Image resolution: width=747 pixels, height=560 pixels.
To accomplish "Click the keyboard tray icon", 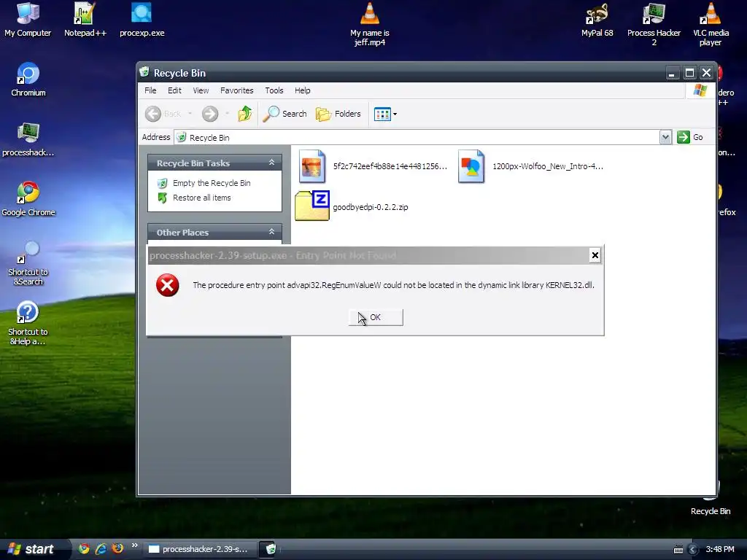I will point(678,550).
